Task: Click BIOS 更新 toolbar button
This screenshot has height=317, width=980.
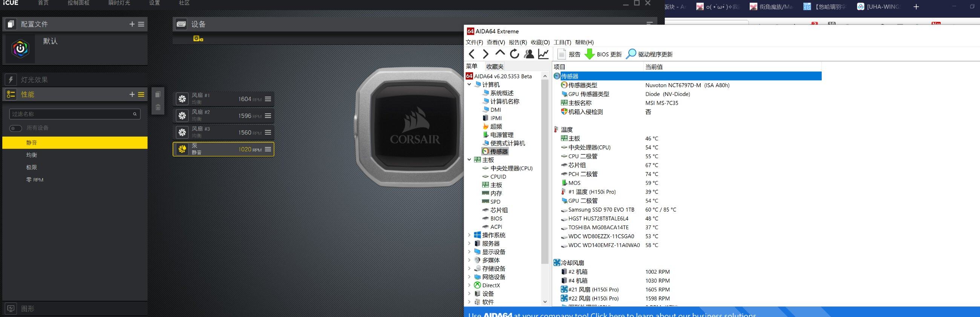Action: pyautogui.click(x=603, y=54)
